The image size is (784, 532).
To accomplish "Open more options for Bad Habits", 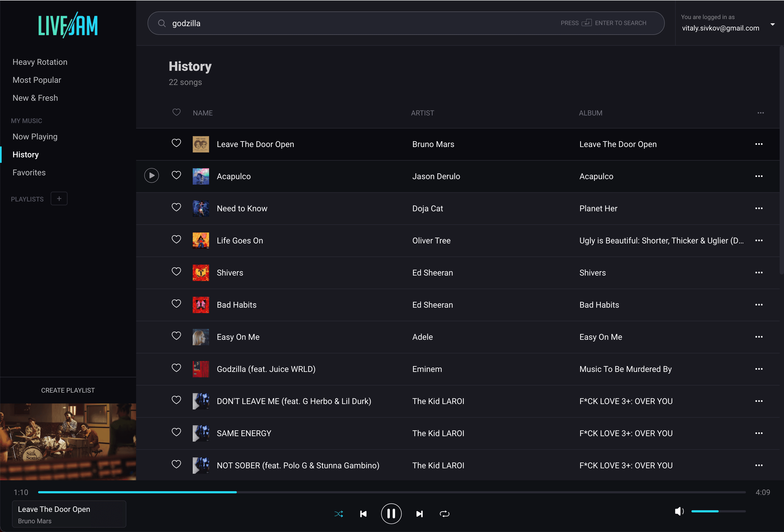I will click(x=759, y=305).
